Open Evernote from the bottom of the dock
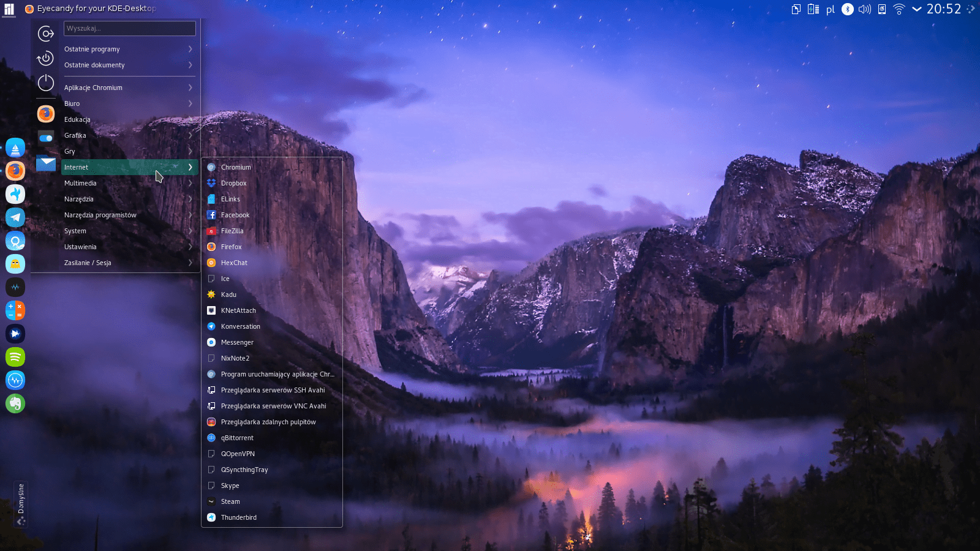Screen dimensions: 980x551 pos(15,403)
